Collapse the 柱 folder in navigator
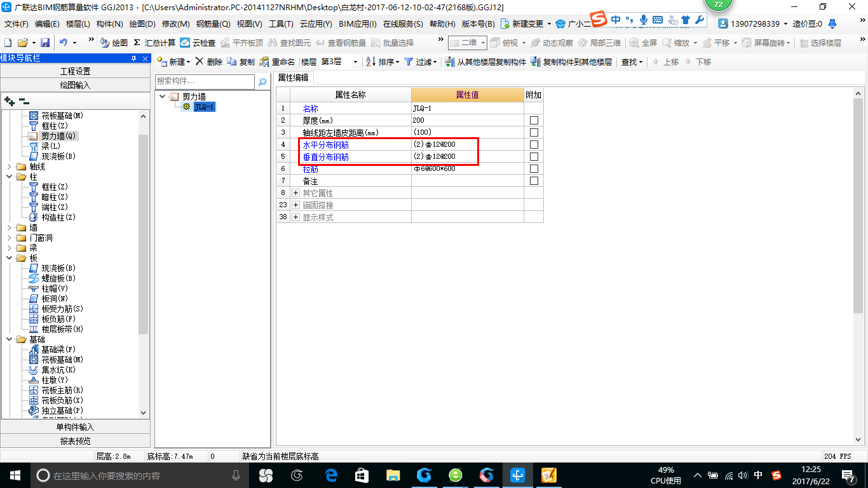The image size is (868, 488). [x=10, y=177]
